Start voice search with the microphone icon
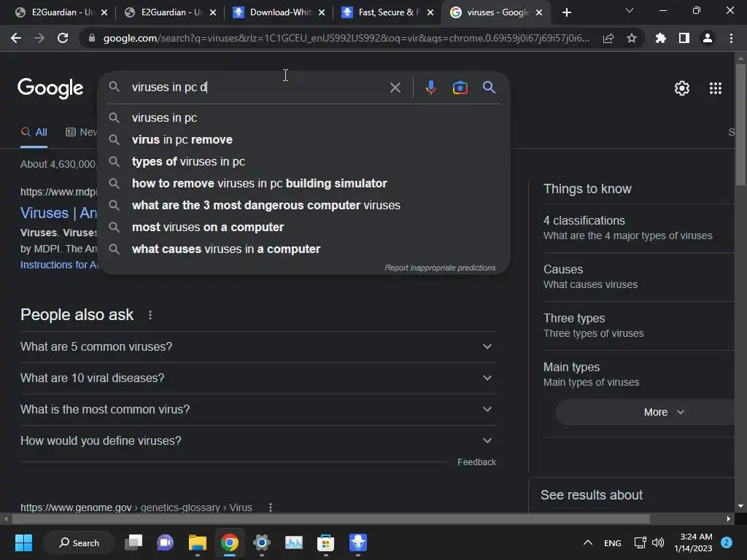The height and width of the screenshot is (560, 747). pos(430,87)
